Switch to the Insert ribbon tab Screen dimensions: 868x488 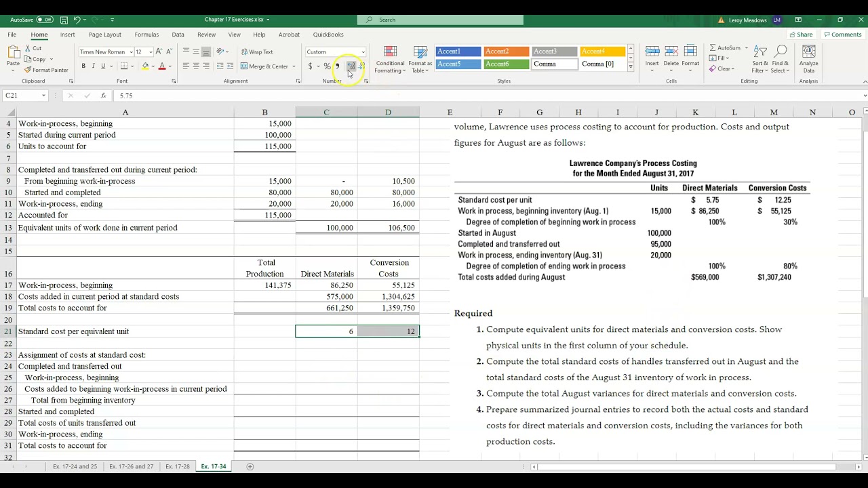tap(67, 35)
